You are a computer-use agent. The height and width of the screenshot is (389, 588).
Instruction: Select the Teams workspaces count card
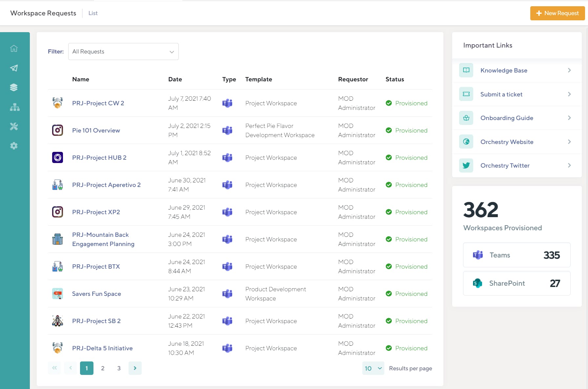pyautogui.click(x=517, y=255)
